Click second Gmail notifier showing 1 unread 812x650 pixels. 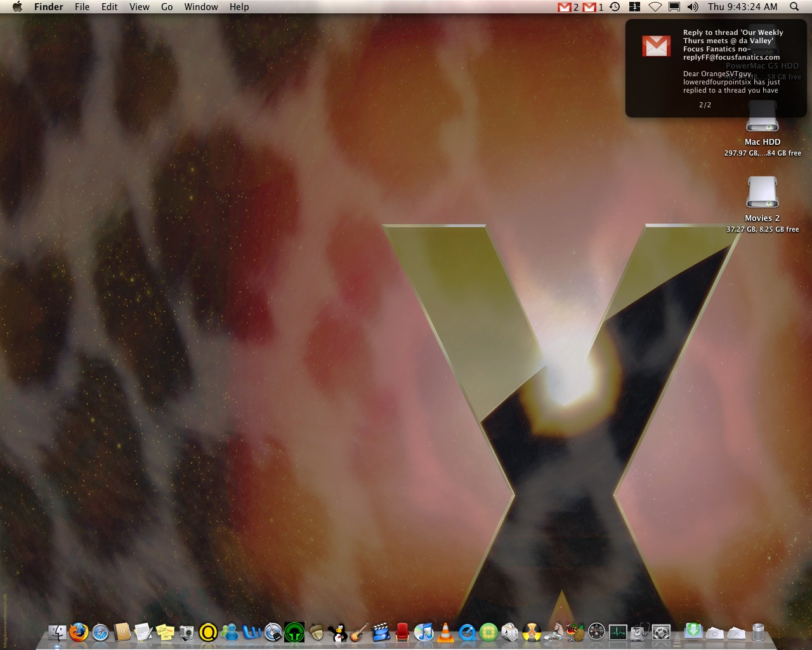pos(593,7)
